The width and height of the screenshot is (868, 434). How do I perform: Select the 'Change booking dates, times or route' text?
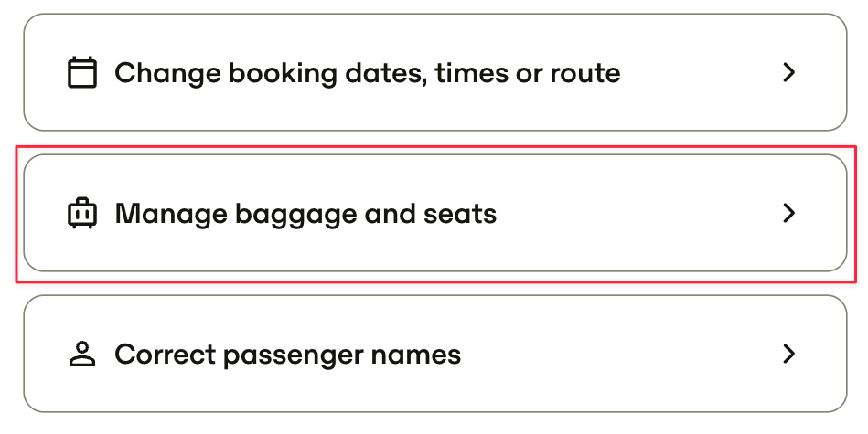pos(367,73)
